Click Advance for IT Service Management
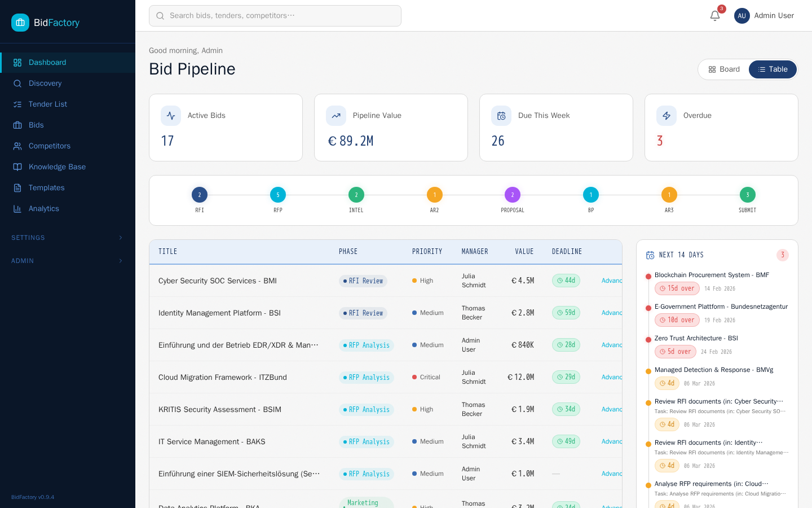The height and width of the screenshot is (508, 812). pos(612,441)
